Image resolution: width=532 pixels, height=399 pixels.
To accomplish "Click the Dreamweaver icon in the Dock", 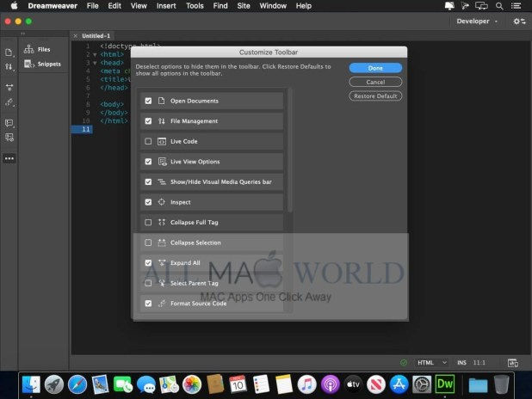I will pos(445,384).
